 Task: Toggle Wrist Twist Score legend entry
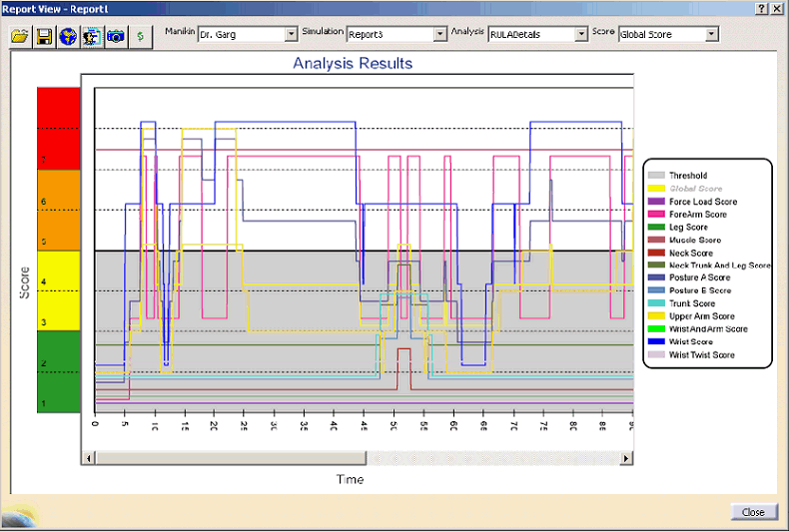(x=701, y=354)
